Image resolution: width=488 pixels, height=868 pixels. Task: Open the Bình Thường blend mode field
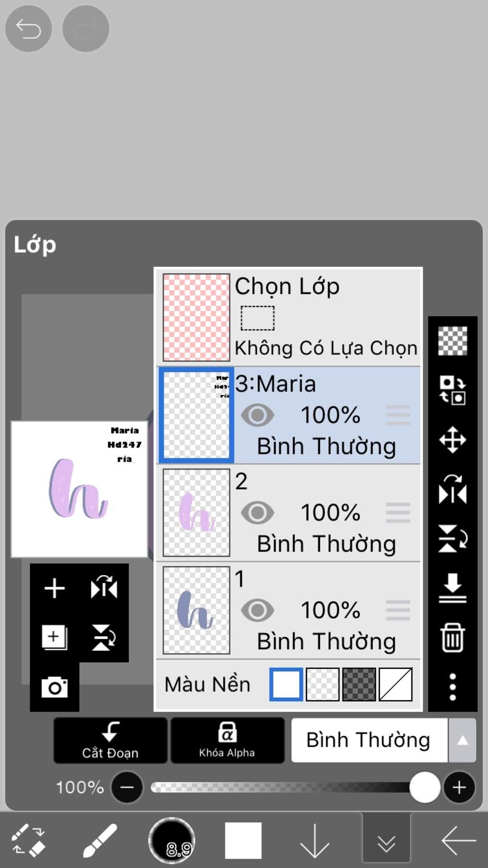369,740
